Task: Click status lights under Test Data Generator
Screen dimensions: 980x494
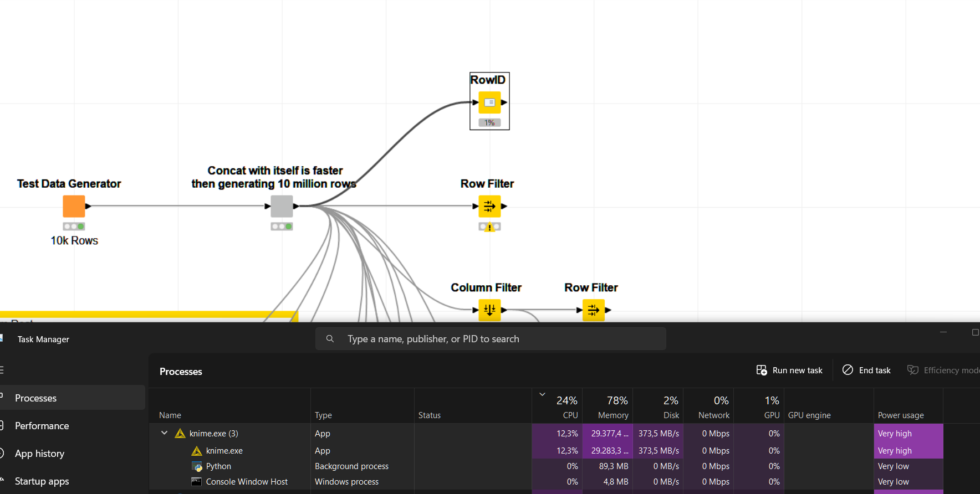Action: click(x=74, y=227)
